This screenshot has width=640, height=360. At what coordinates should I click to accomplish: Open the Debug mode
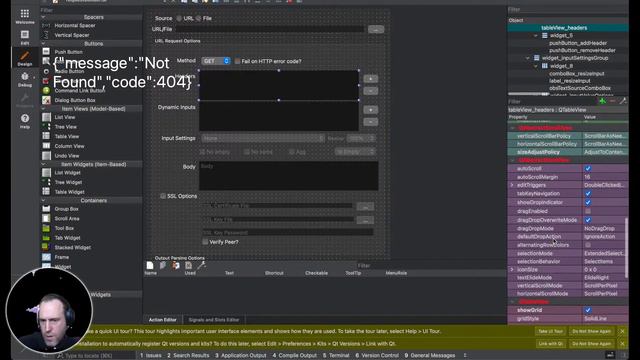click(24, 79)
